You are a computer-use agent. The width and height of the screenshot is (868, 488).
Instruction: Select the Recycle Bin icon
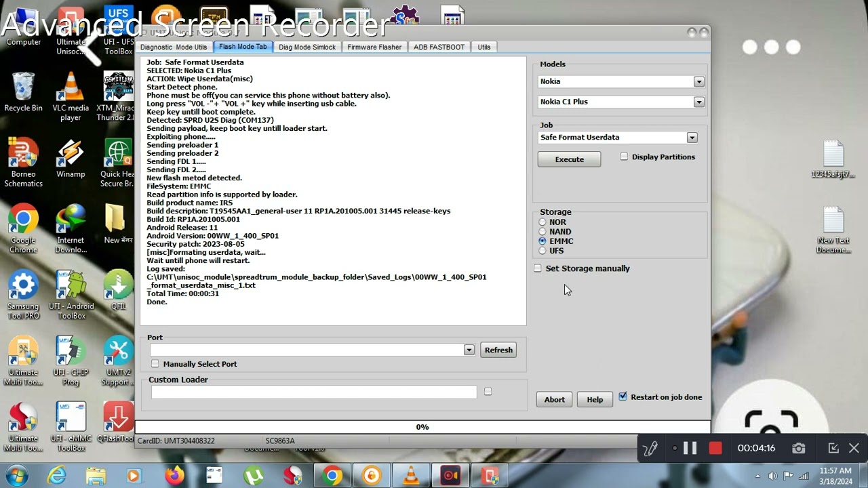click(23, 92)
